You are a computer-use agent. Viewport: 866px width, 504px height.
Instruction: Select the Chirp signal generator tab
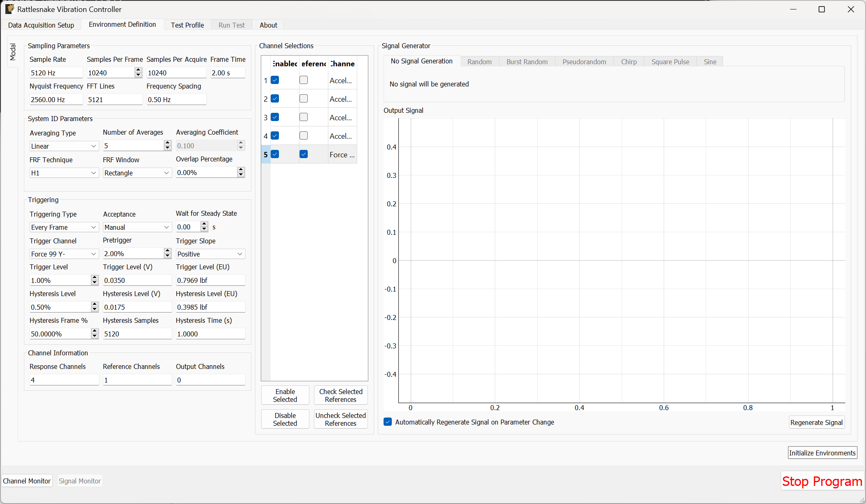pyautogui.click(x=629, y=61)
